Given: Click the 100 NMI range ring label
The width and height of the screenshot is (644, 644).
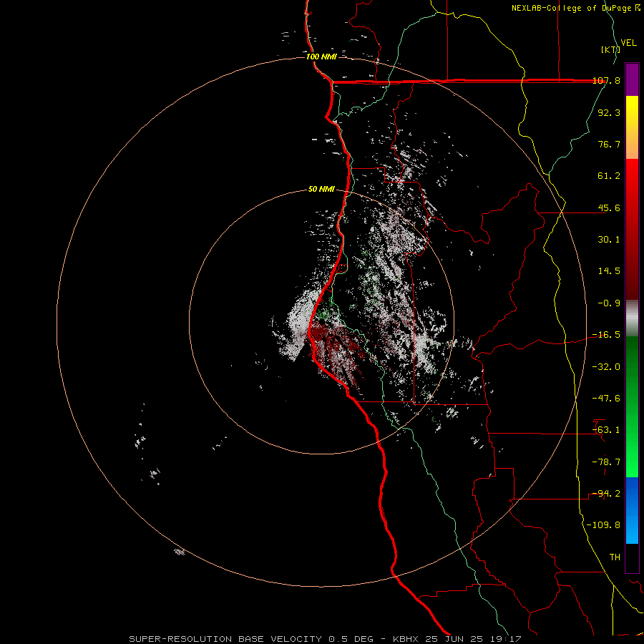Looking at the screenshot, I should click(321, 57).
